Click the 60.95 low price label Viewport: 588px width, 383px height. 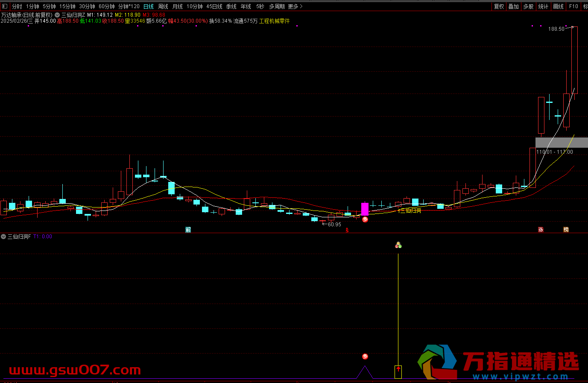tap(334, 225)
